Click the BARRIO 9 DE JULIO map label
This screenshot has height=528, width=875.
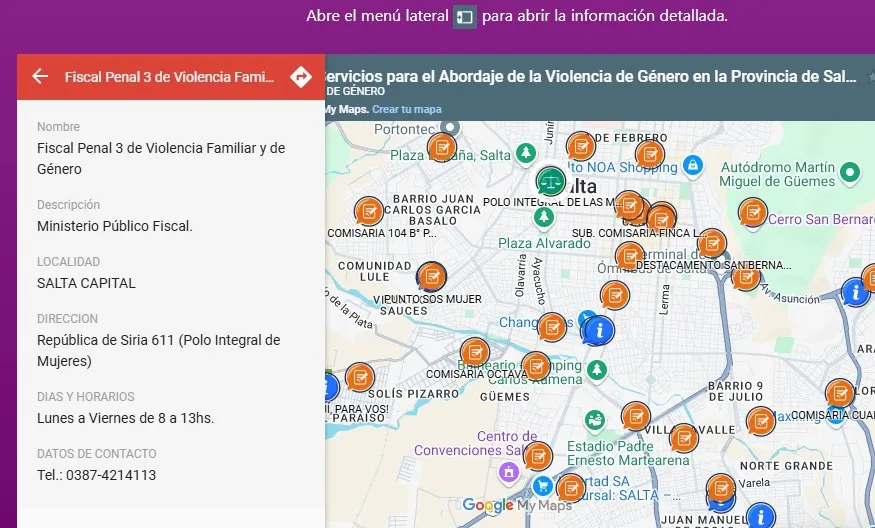pos(735,391)
